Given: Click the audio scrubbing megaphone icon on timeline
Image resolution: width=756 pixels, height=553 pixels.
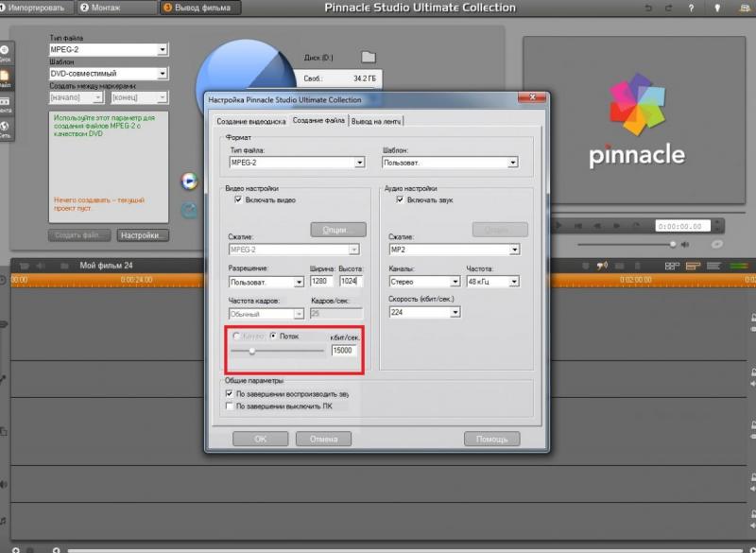Looking at the screenshot, I should coord(602,266).
